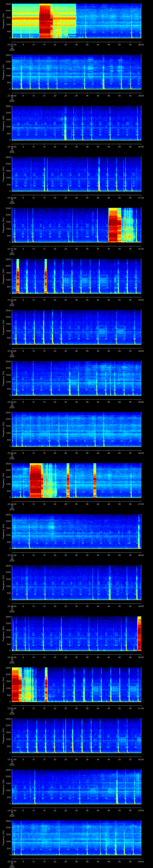Click the 43:00 end time label
Screen dimensions: 153x868
pyautogui.click(x=141, y=300)
